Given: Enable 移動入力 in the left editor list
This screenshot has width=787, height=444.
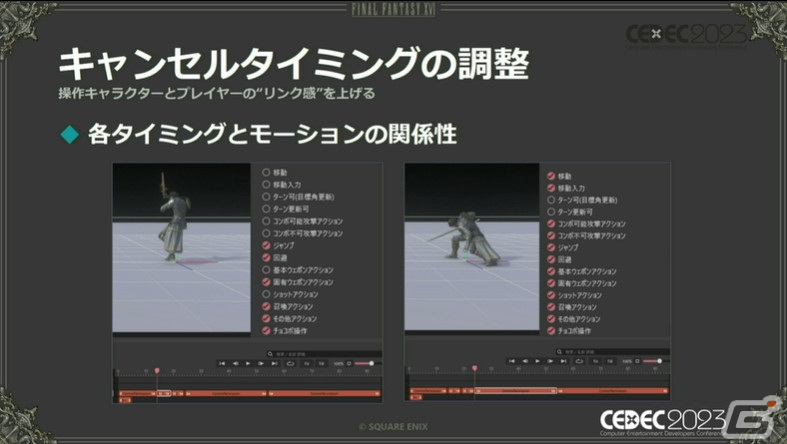Looking at the screenshot, I should click(x=266, y=185).
